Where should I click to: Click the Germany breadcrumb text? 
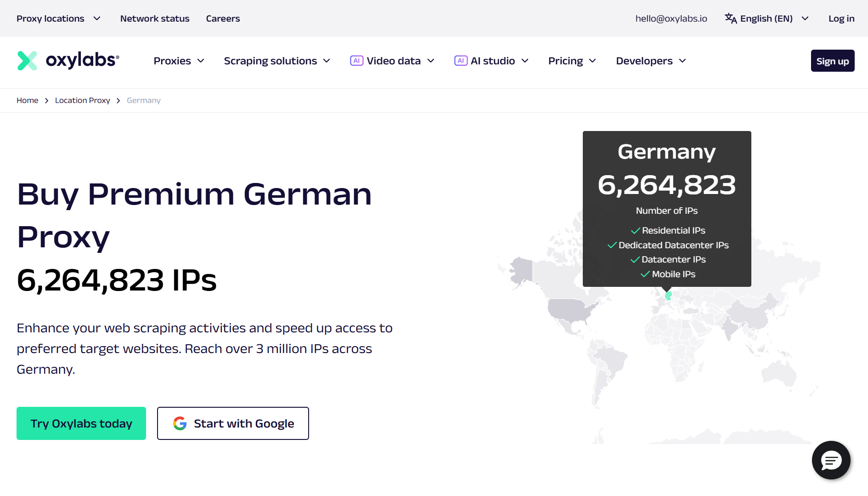(x=144, y=100)
